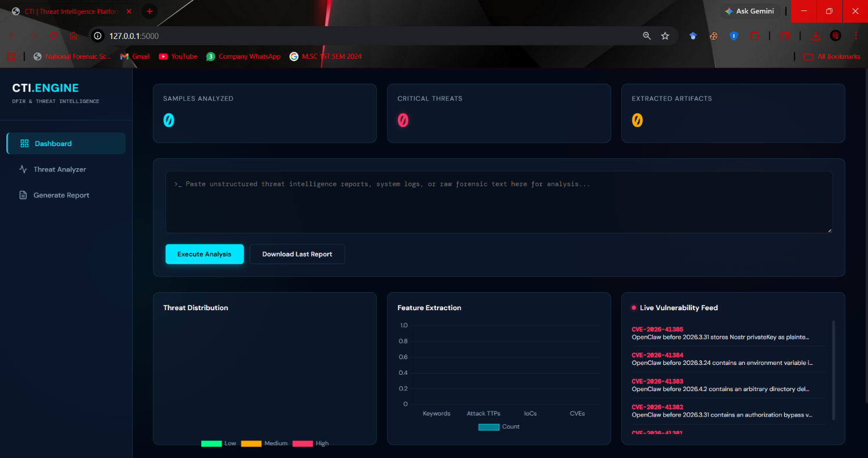Click the Execute Analysis button
Image resolution: width=868 pixels, height=458 pixels.
coord(204,254)
